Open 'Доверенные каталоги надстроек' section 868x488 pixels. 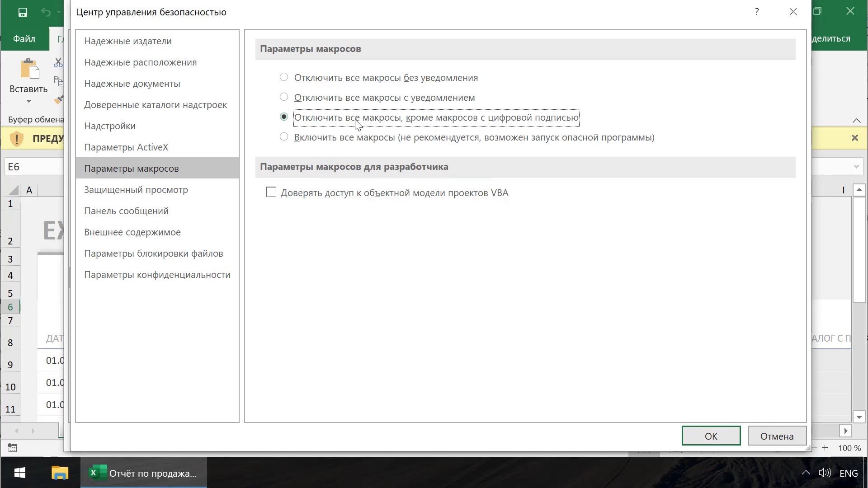157,105
